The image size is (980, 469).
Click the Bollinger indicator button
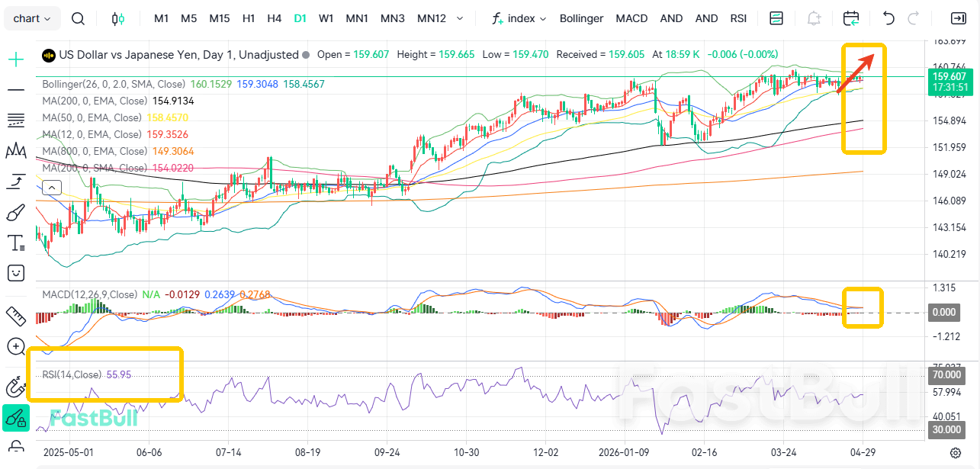581,18
